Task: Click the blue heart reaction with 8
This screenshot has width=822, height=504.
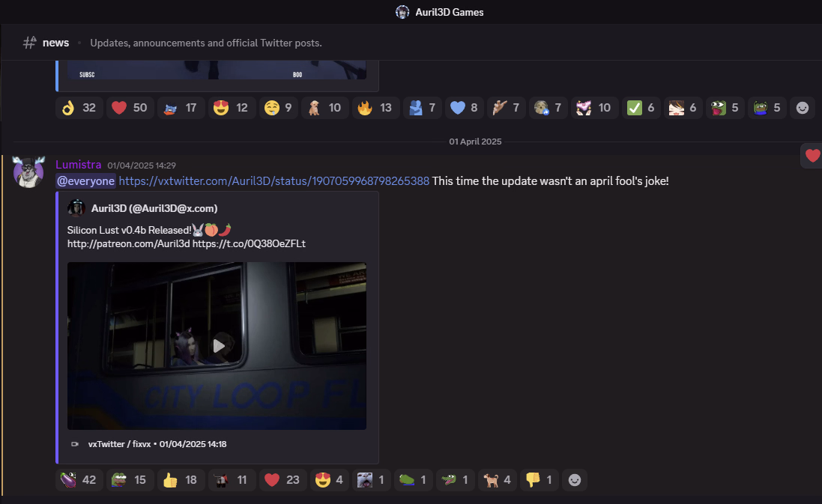Action: click(464, 108)
